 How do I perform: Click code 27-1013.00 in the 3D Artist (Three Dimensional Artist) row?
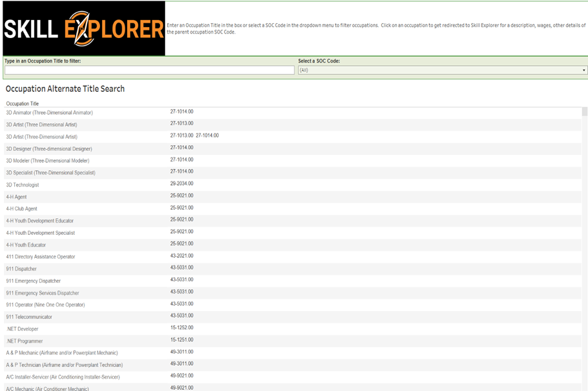pos(182,123)
